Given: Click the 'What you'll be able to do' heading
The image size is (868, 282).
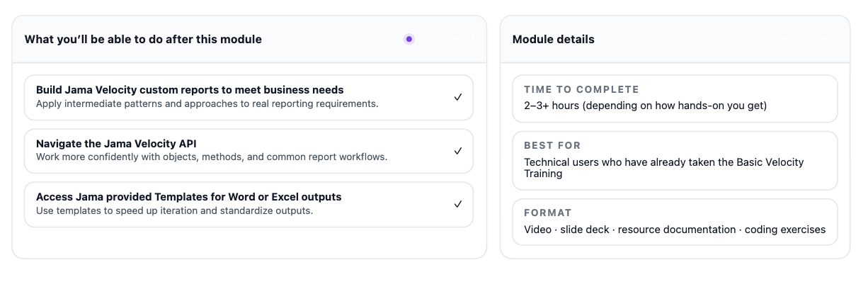Looking at the screenshot, I should [x=143, y=40].
